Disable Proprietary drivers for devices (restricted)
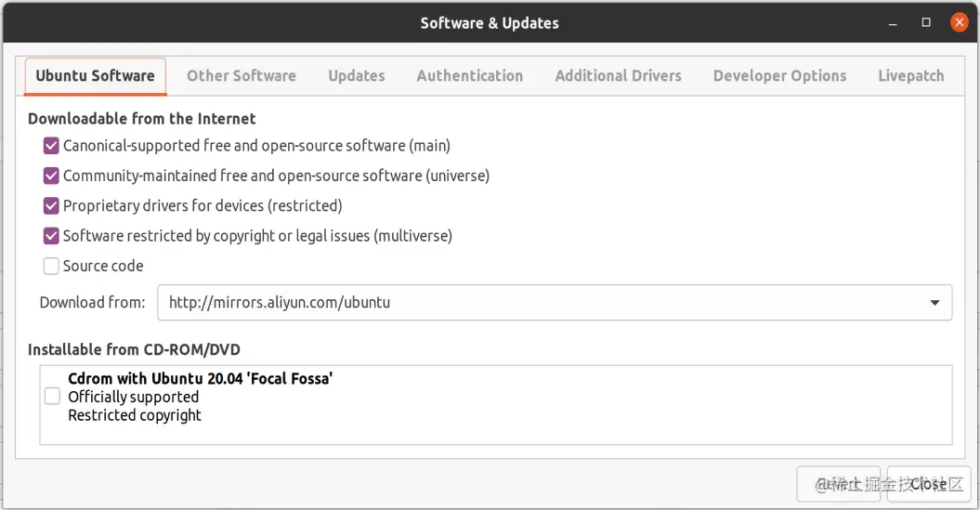The height and width of the screenshot is (510, 980). [51, 205]
